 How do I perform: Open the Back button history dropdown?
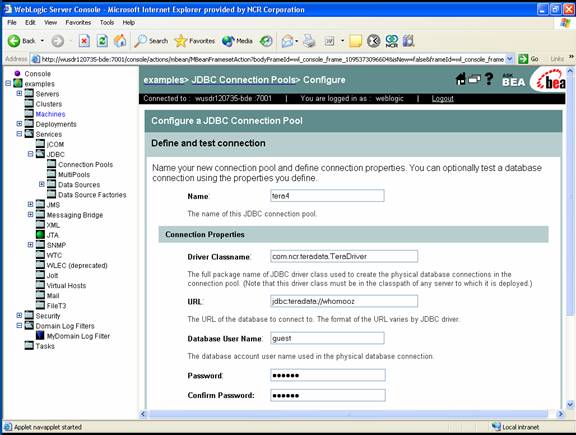[x=42, y=41]
